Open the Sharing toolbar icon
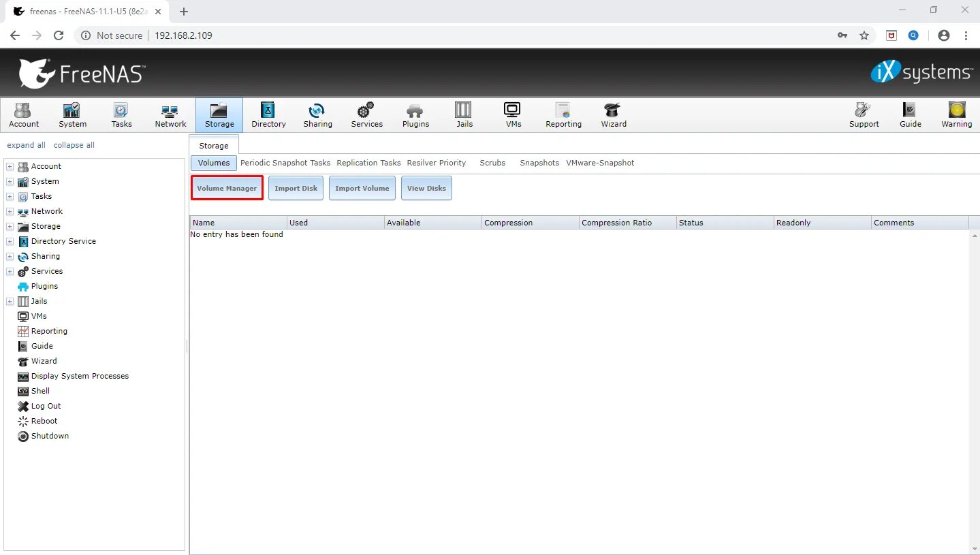 click(x=317, y=114)
